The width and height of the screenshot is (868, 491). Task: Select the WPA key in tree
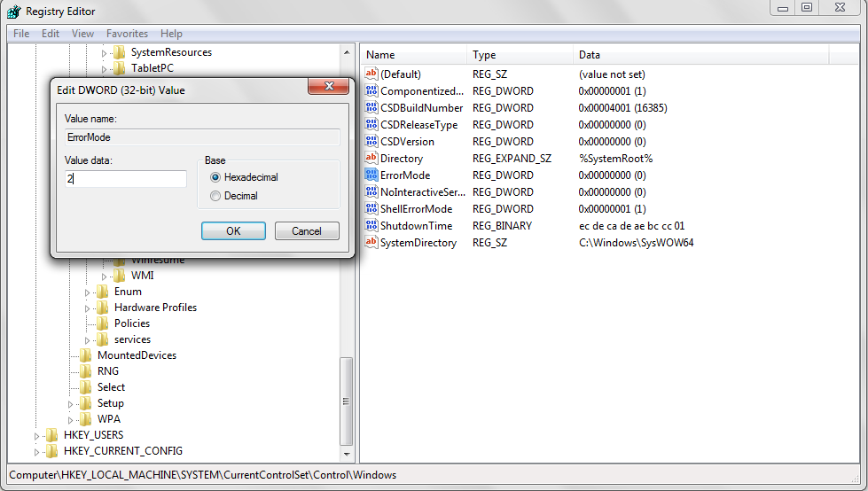(109, 419)
